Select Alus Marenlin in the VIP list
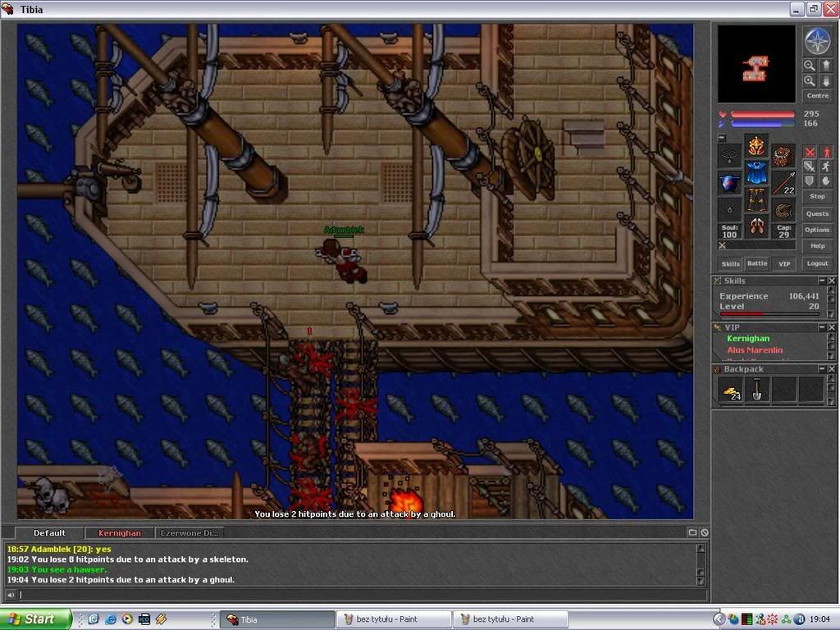Viewport: 840px width, 630px height. click(755, 350)
